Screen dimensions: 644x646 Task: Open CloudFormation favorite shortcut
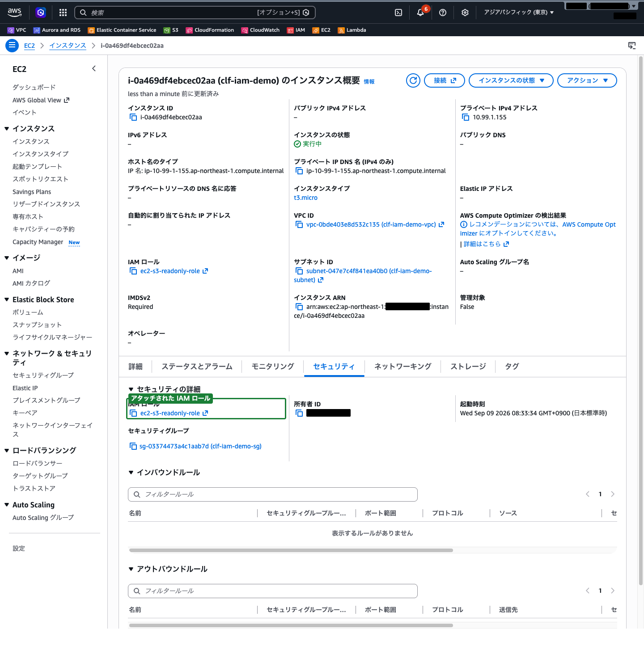(210, 30)
